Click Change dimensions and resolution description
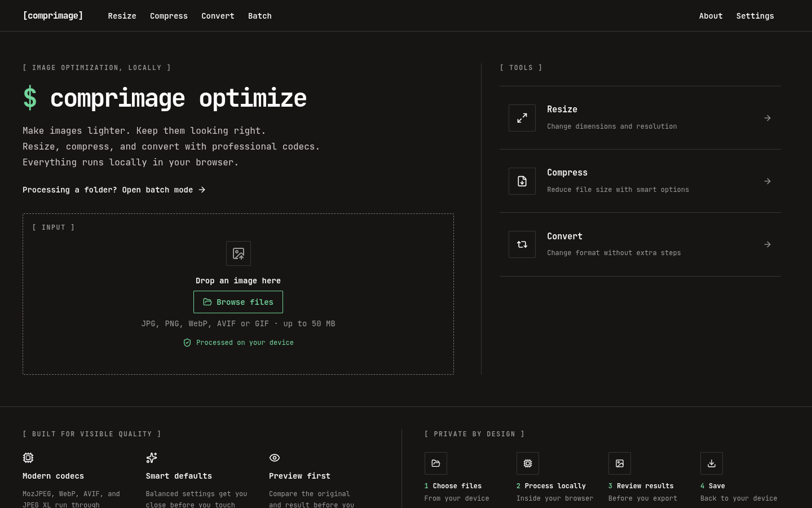The height and width of the screenshot is (508, 812). [x=612, y=126]
